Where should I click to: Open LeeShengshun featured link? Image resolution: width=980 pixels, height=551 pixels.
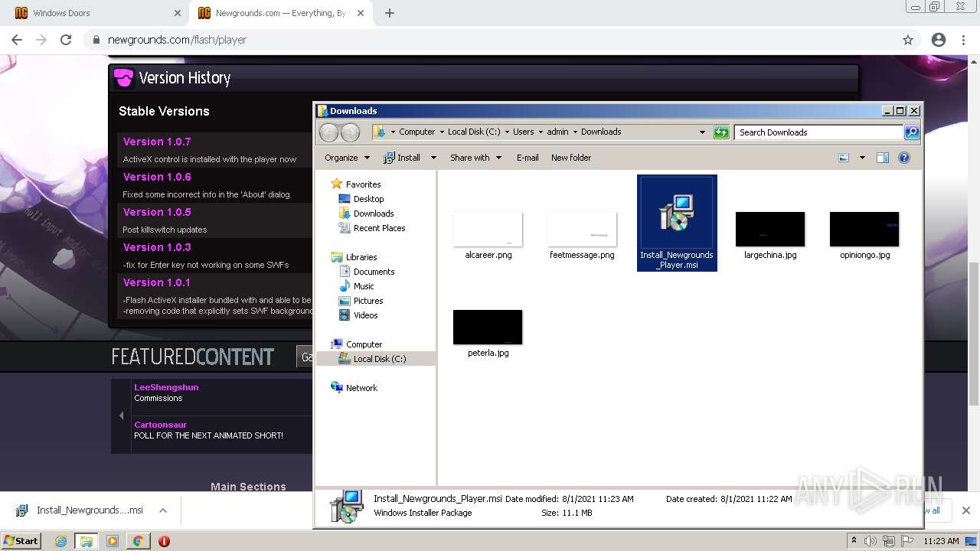(166, 387)
